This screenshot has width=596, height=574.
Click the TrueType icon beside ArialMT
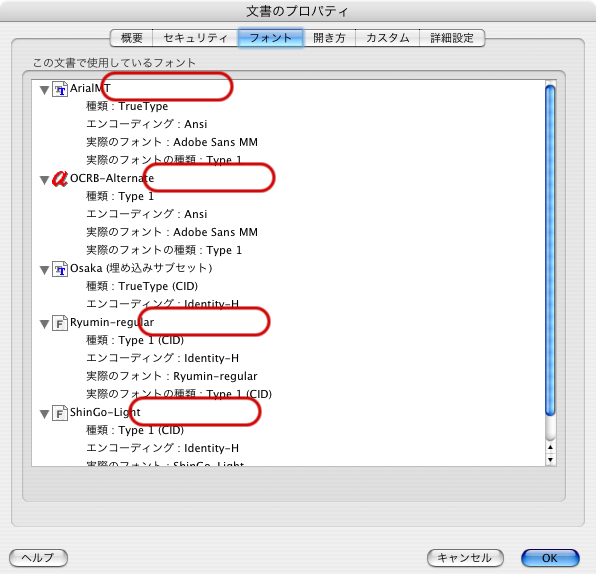(60, 89)
